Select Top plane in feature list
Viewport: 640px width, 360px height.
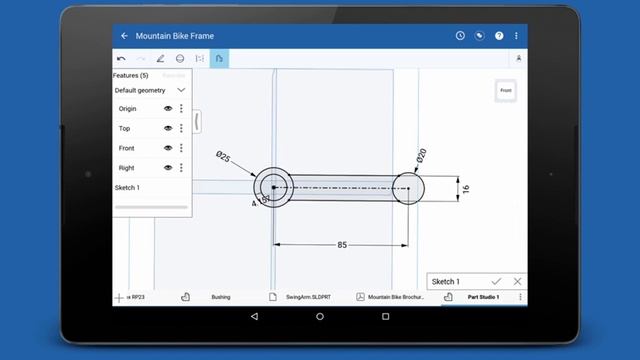[124, 128]
